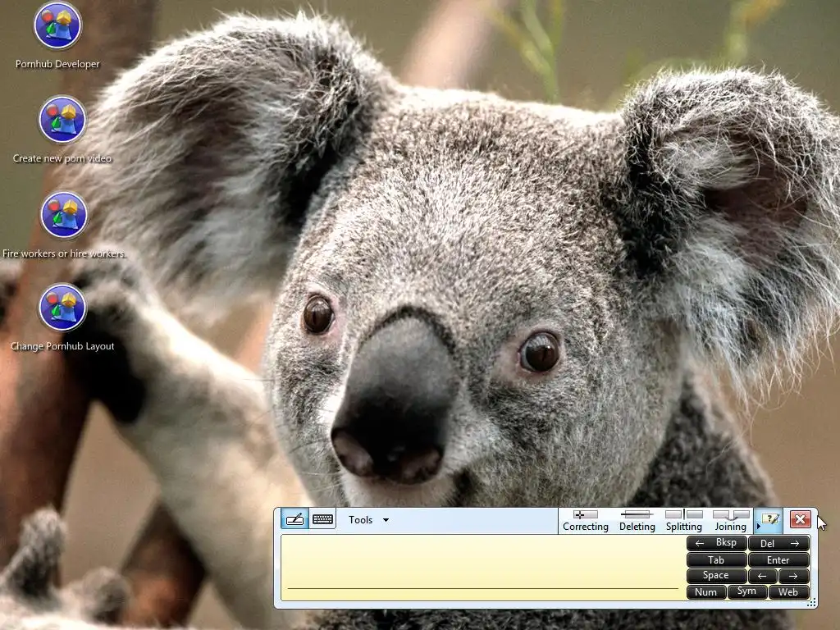The image size is (840, 630).
Task: Select the Change Pornhub Layout desktop icon
Action: [x=62, y=318]
